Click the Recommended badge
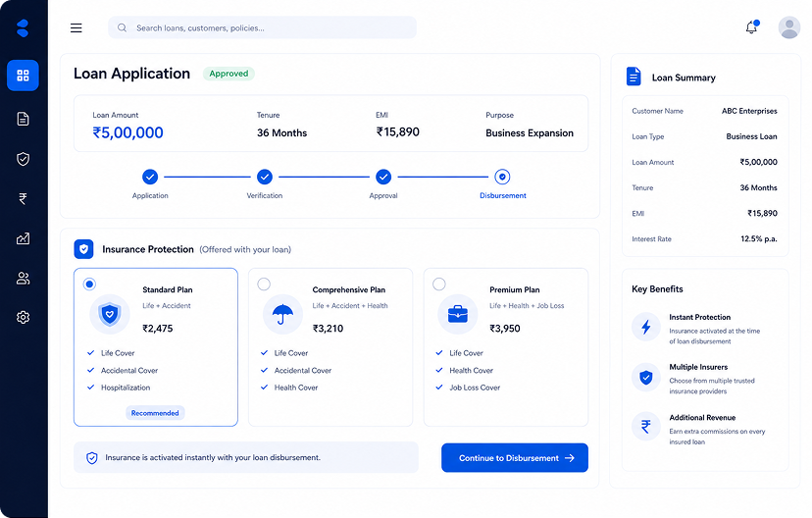The height and width of the screenshot is (518, 812). pos(155,413)
